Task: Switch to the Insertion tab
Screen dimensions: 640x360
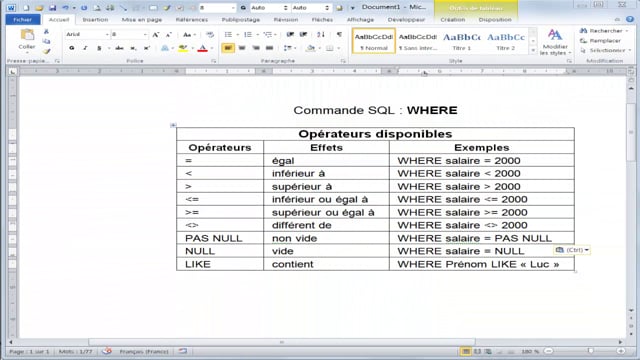Action: coord(95,19)
